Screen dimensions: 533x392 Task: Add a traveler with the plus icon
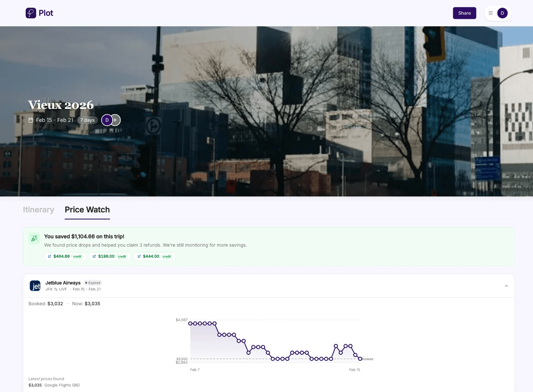point(116,120)
